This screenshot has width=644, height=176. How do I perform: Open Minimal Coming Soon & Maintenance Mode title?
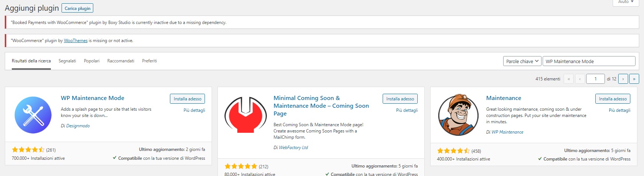(x=321, y=106)
